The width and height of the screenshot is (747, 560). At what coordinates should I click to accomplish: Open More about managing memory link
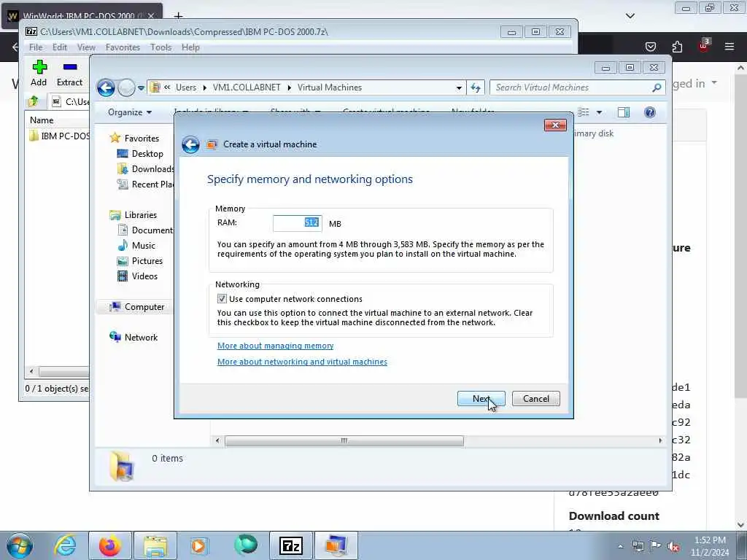click(x=275, y=346)
